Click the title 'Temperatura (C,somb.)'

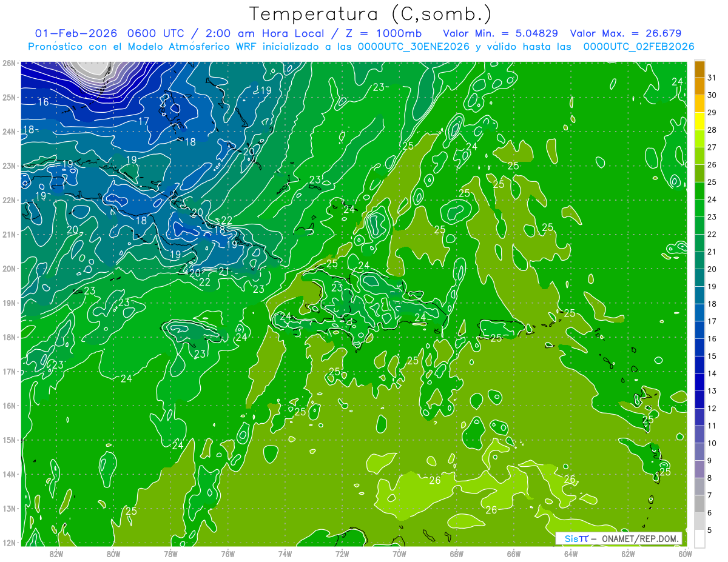(371, 14)
